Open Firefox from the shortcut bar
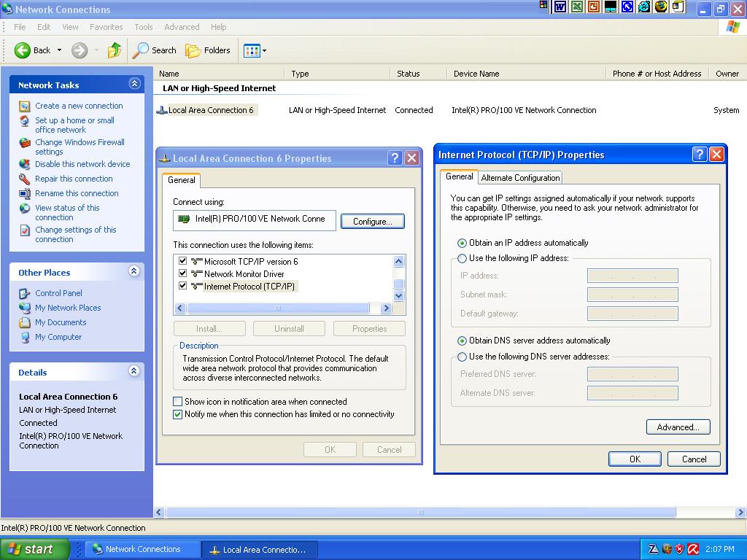The width and height of the screenshot is (747, 560). tap(661, 7)
